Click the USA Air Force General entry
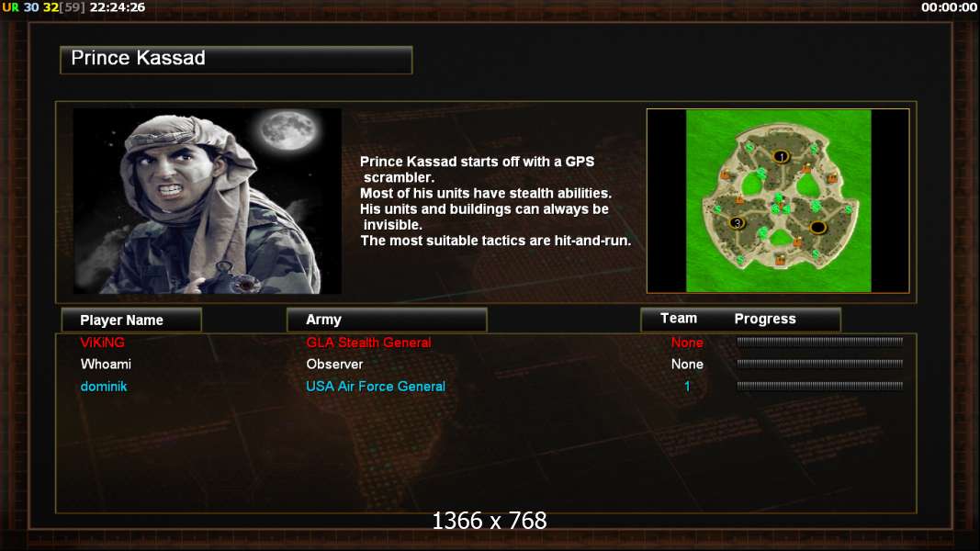This screenshot has width=980, height=551. [376, 387]
